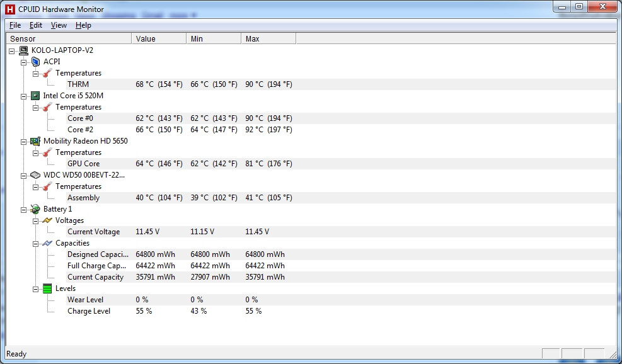This screenshot has height=364, width=622.
Task: Open the File menu
Action: (x=15, y=25)
